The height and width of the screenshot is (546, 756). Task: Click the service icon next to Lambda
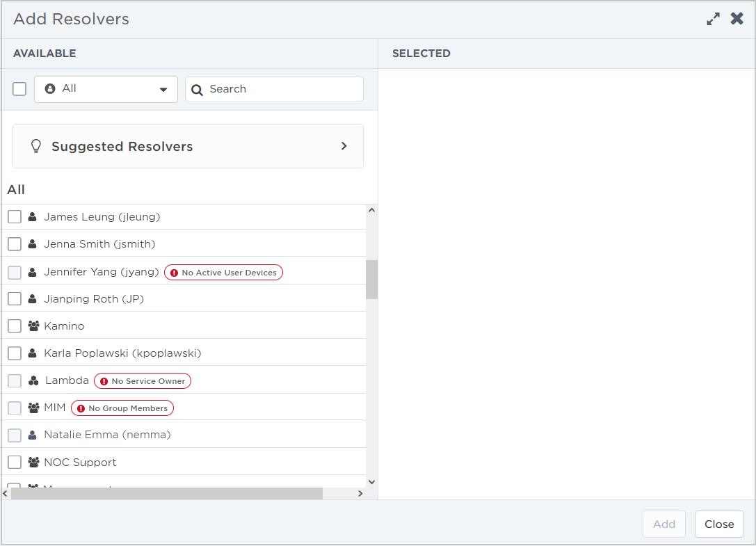(33, 381)
